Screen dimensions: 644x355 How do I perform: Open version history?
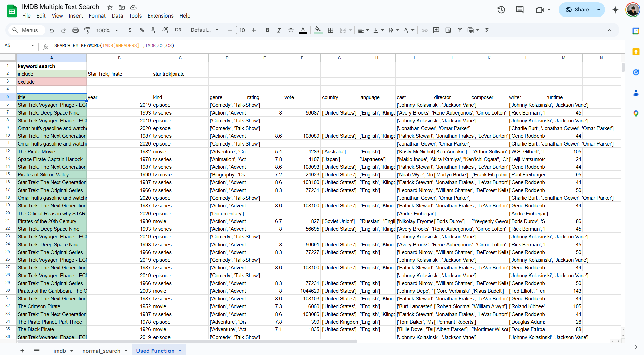[501, 10]
